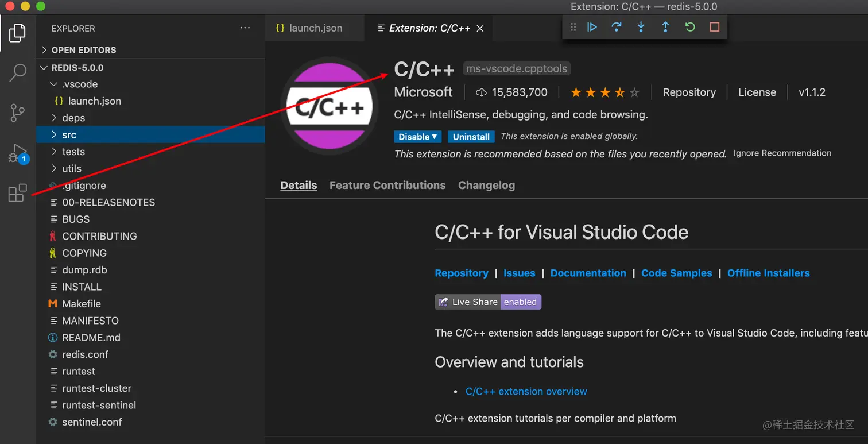Screen dimensions: 868x444
Task: Click the star rating of the extension
Action: point(605,92)
